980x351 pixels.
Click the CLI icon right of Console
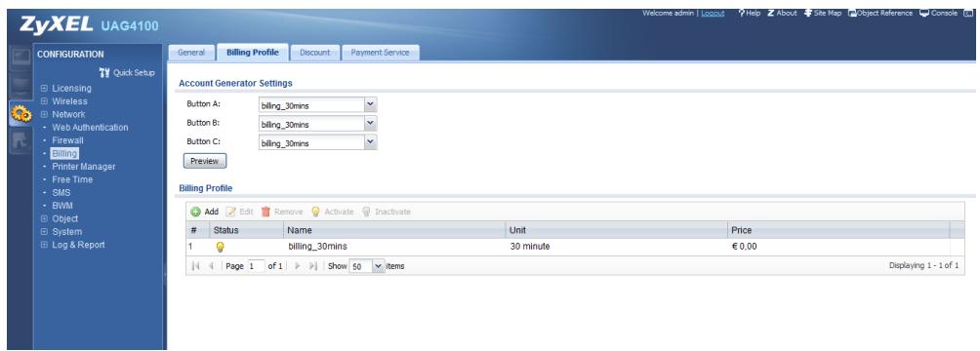coord(968,13)
